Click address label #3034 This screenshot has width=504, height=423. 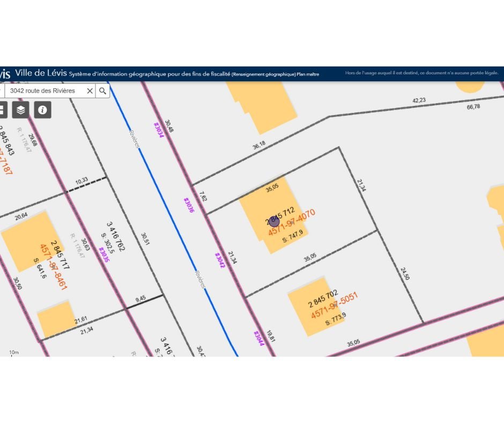tap(158, 130)
